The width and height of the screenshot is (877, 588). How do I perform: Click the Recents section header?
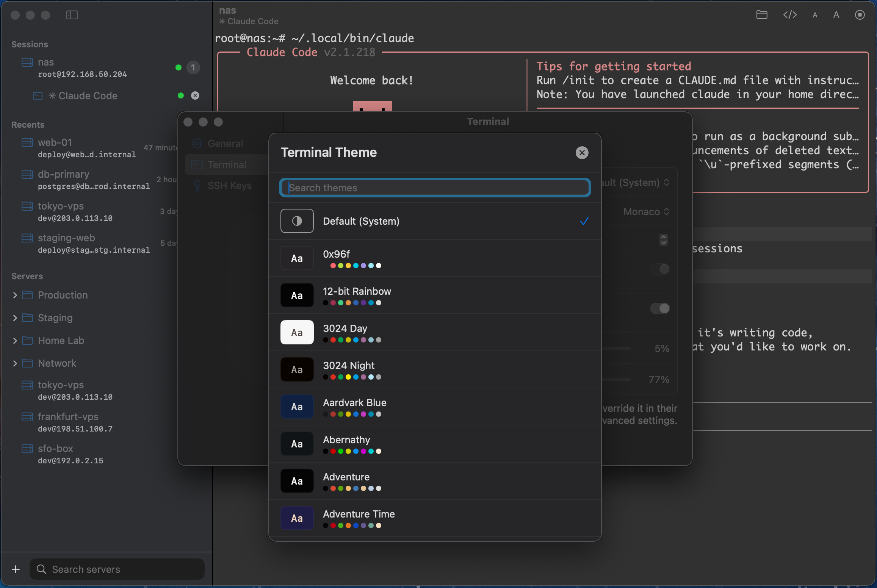click(28, 125)
